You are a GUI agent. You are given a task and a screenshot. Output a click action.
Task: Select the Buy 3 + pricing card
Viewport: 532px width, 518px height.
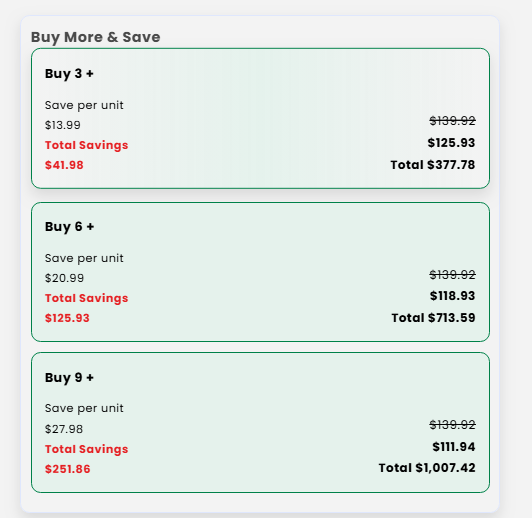pos(260,118)
